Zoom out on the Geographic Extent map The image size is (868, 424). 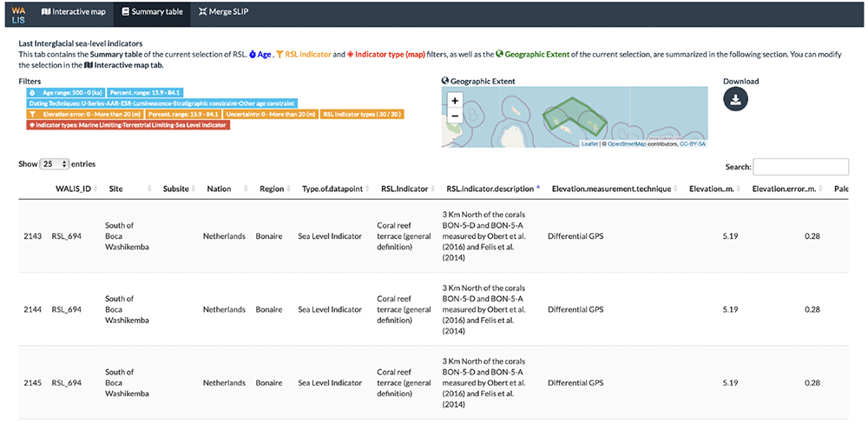point(455,116)
